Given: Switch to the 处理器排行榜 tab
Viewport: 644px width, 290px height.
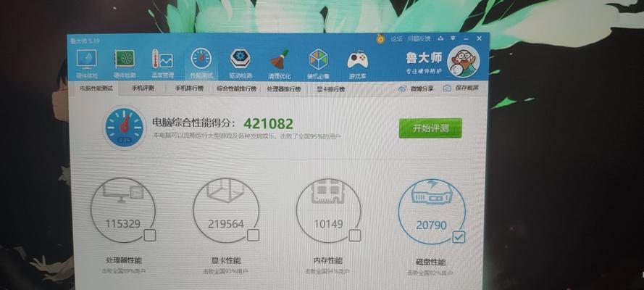Looking at the screenshot, I should pyautogui.click(x=283, y=89).
